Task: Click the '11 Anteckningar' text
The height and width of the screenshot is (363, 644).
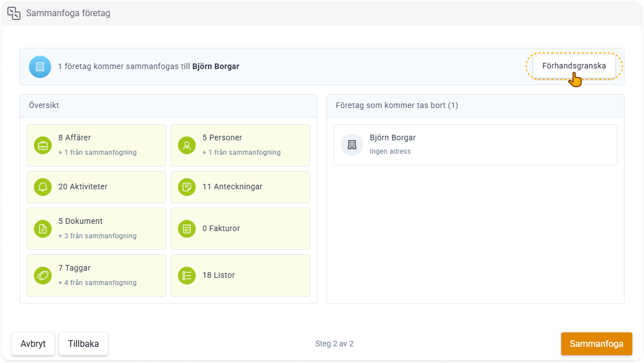Action: [232, 187]
